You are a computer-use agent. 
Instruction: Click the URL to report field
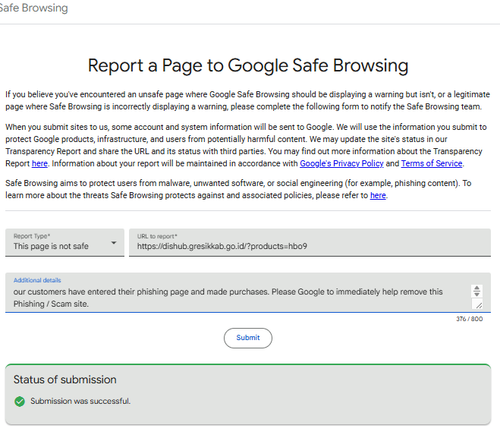click(310, 242)
